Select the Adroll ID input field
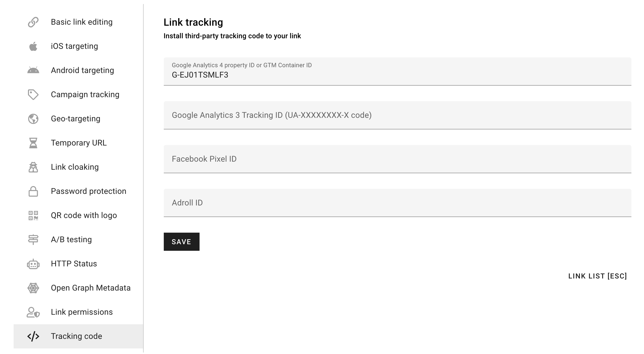This screenshot has width=644, height=354. click(x=397, y=203)
